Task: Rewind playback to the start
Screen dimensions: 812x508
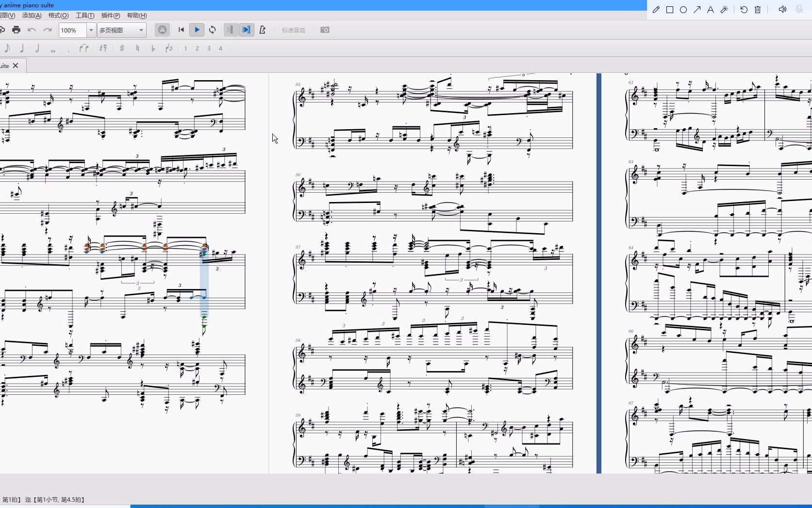Action: 181,30
